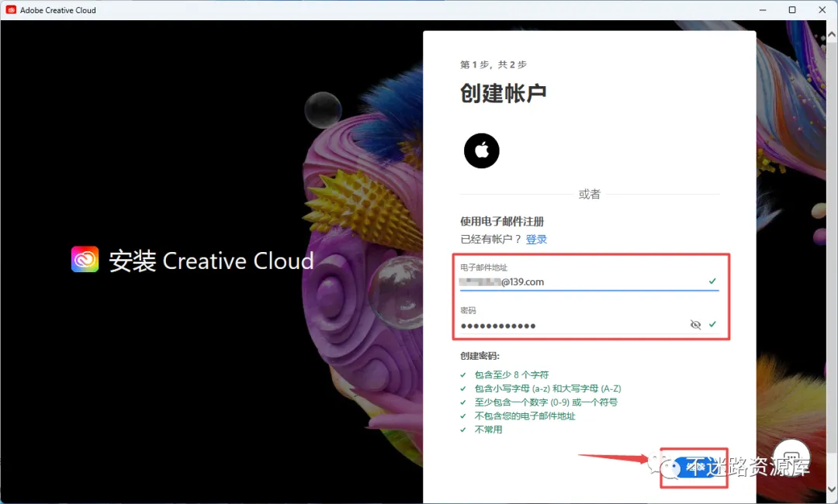Screen dimensions: 838x504
Task: Click the scrollbar up arrow
Action: coord(832,35)
